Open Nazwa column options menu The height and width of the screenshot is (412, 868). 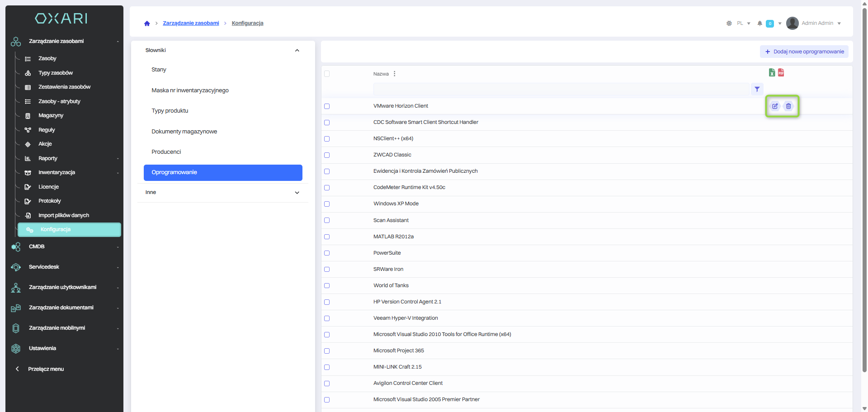pos(395,74)
